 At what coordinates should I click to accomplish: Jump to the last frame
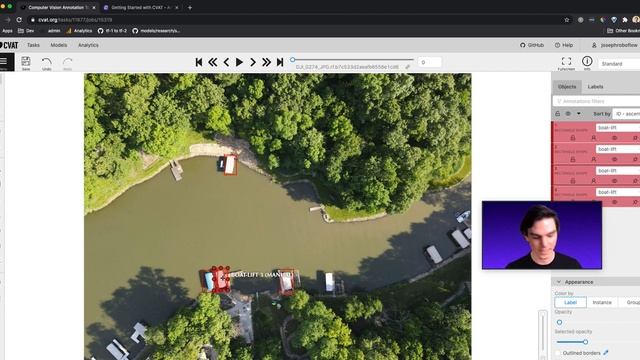[x=280, y=62]
